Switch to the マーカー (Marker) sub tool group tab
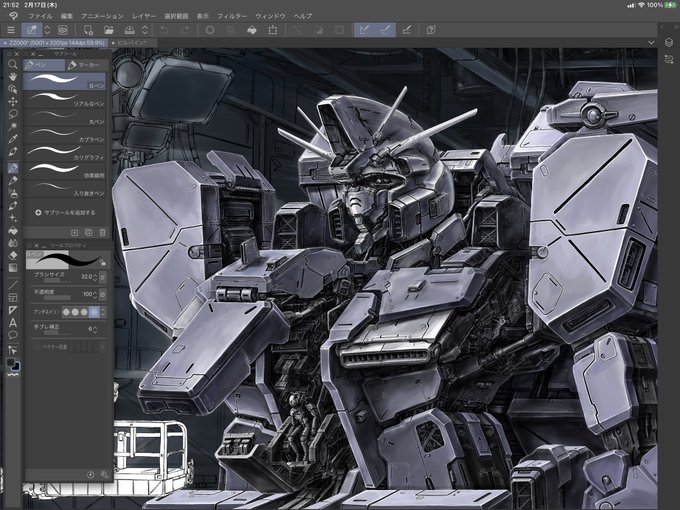The width and height of the screenshot is (680, 510). (x=85, y=65)
